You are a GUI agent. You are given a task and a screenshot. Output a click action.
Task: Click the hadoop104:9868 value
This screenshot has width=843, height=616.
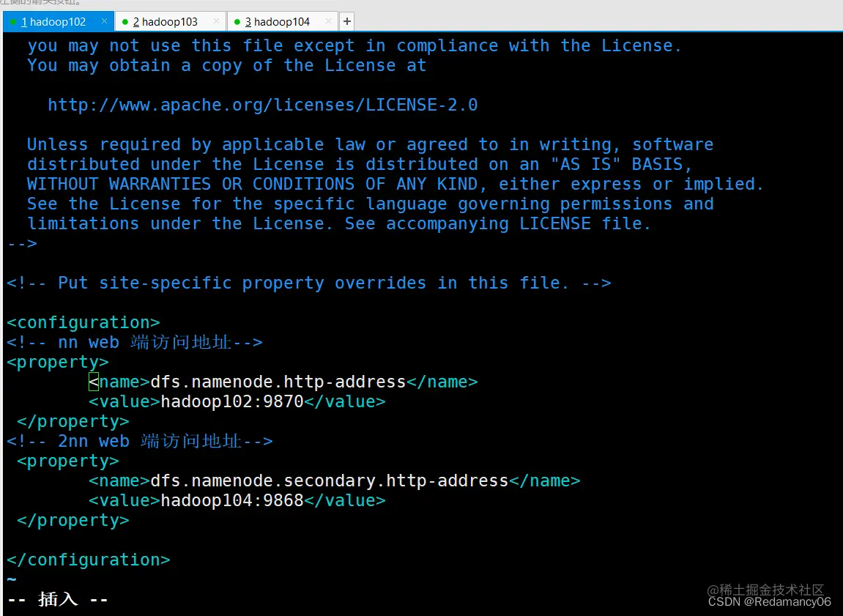pos(232,500)
